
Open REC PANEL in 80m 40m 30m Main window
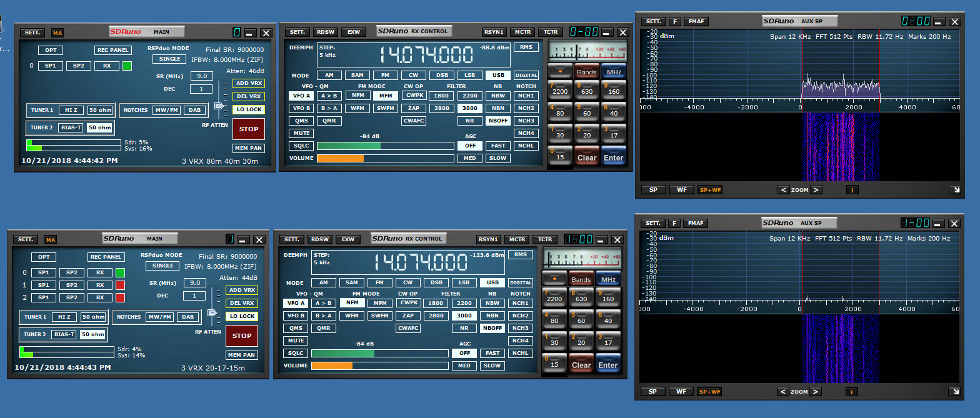(x=112, y=50)
